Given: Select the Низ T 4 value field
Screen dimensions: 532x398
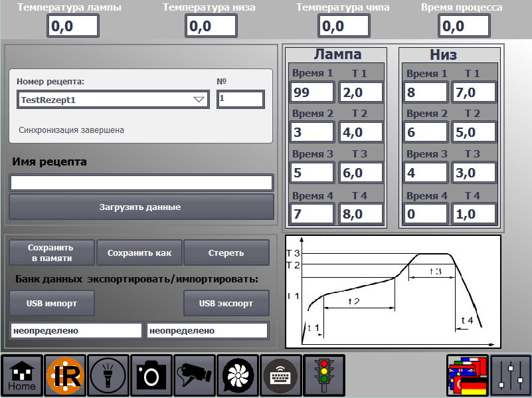Looking at the screenshot, I should coord(475,215).
